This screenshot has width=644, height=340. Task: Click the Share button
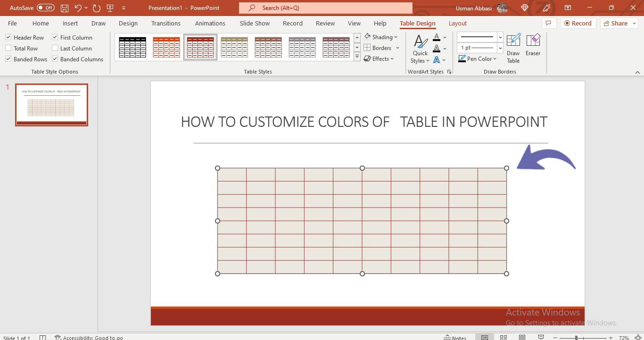[619, 23]
